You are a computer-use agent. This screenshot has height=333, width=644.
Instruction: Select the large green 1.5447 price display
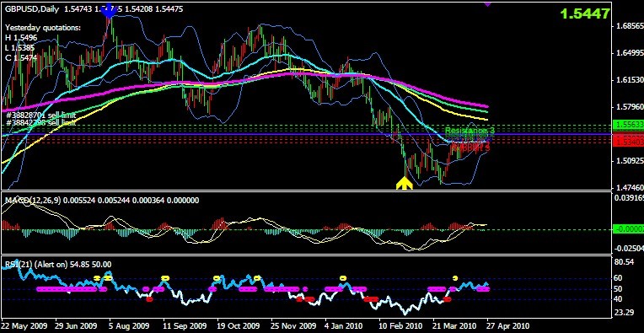click(585, 14)
